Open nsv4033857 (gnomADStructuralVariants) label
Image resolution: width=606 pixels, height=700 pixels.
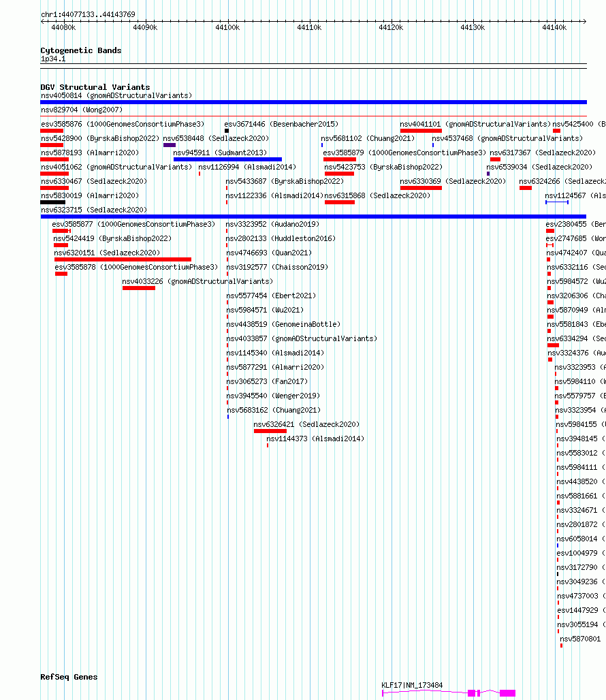(x=302, y=338)
